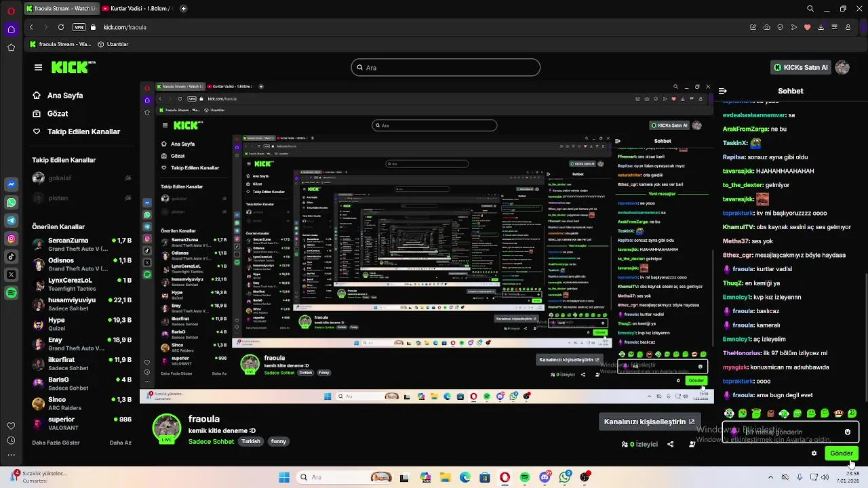
Task: Open Opera tab search magnifier
Action: click(810, 9)
